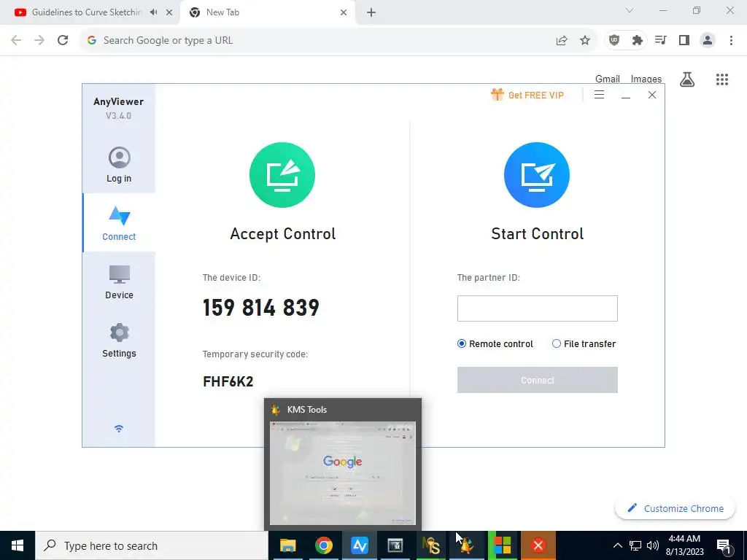Image resolution: width=747 pixels, height=560 pixels.
Task: Close the New Tab browser tab
Action: click(x=344, y=12)
